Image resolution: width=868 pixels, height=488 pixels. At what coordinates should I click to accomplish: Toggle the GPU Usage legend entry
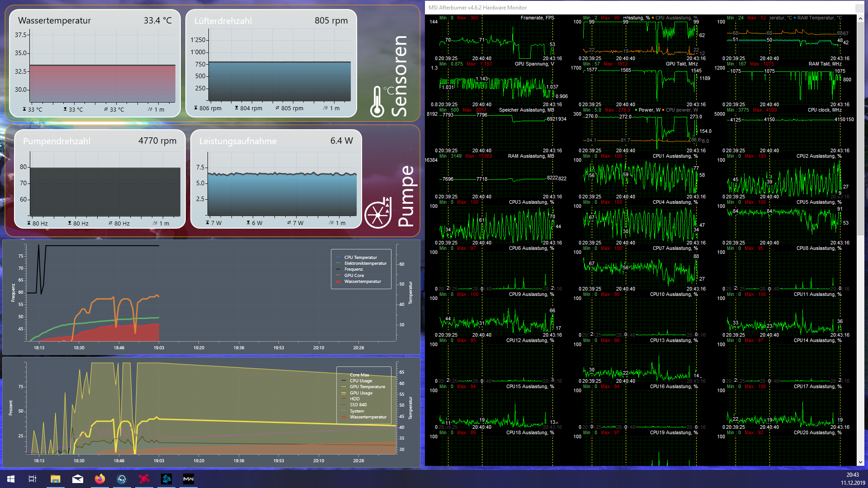tap(361, 393)
